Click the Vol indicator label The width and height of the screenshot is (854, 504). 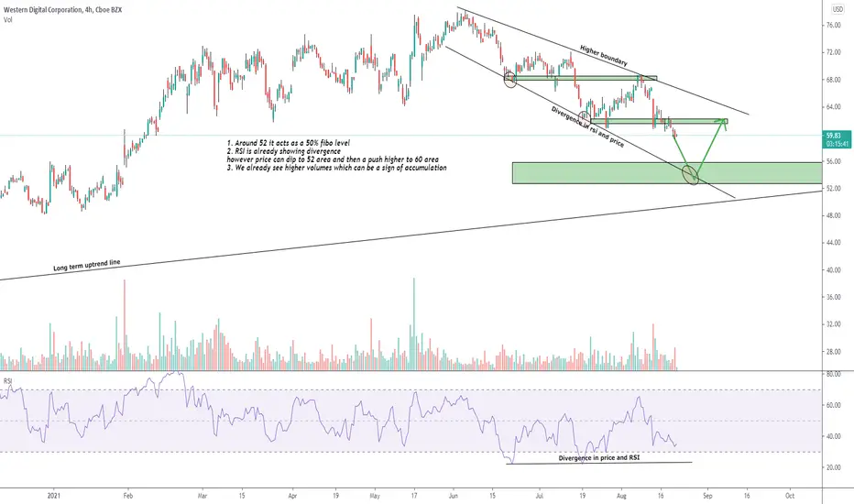coord(7,20)
